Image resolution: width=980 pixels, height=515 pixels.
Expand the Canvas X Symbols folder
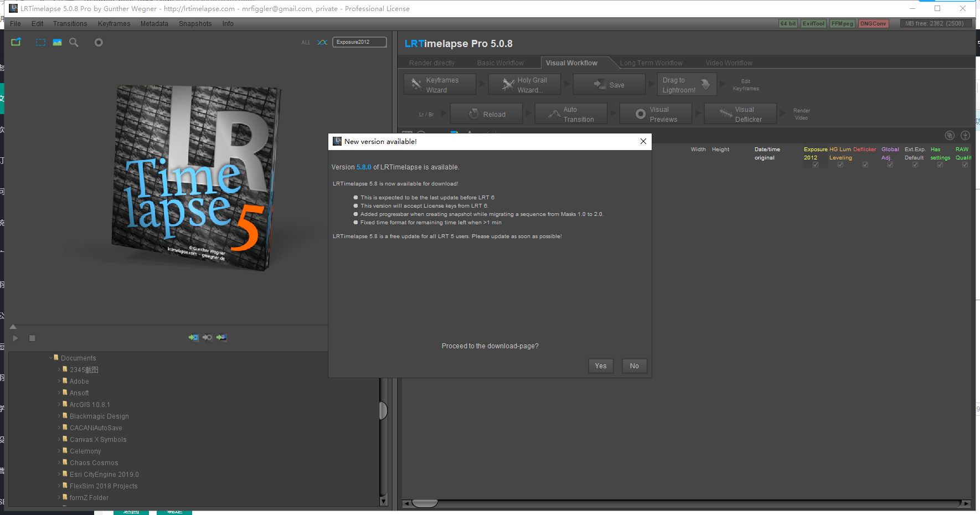(59, 439)
